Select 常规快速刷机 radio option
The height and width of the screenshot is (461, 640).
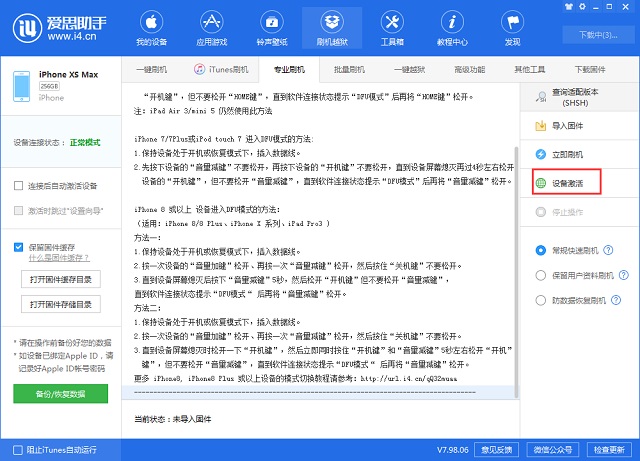(x=540, y=250)
